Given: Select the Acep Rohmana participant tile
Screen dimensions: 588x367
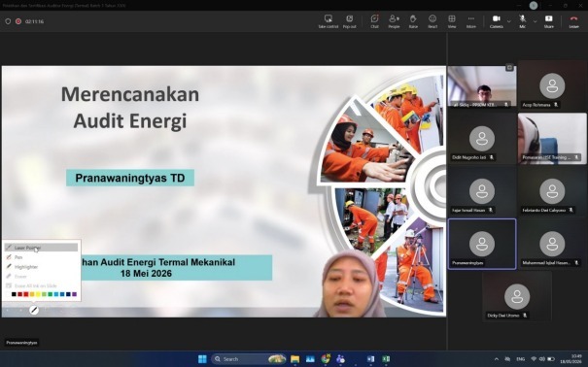Looking at the screenshot, I should click(552, 86).
